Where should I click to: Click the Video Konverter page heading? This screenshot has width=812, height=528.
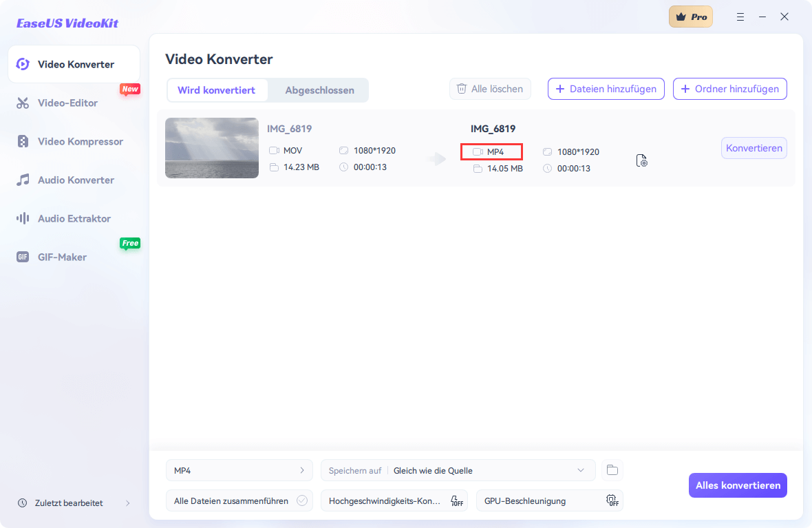pos(219,60)
